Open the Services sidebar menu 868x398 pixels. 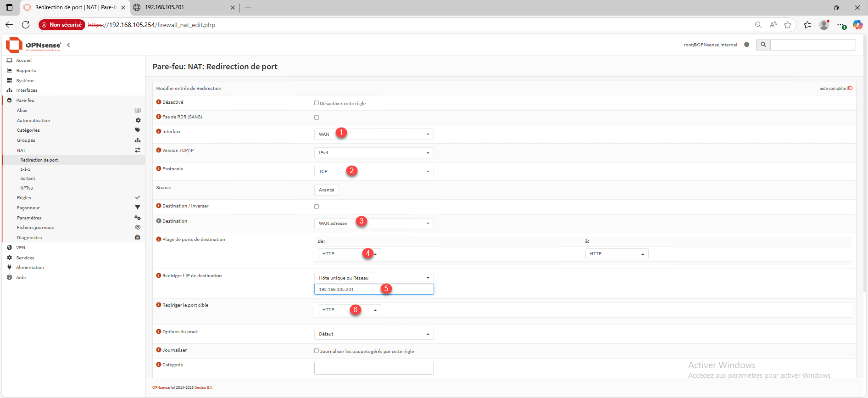point(25,258)
